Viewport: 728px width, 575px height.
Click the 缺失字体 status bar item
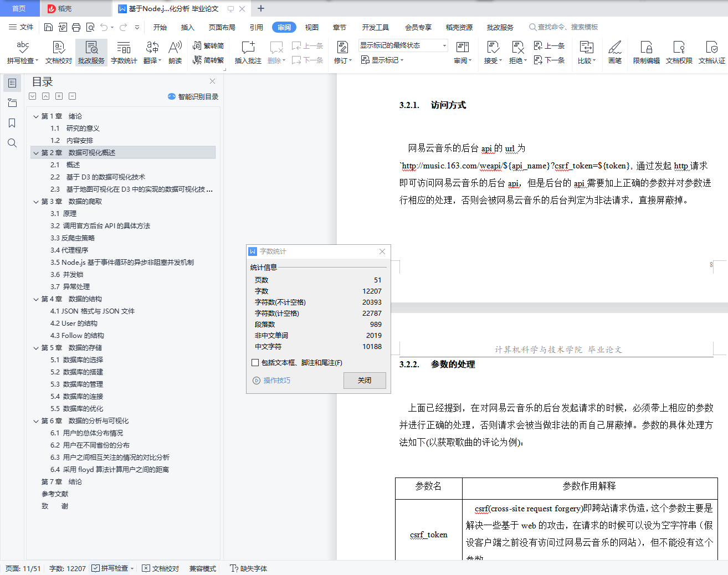pyautogui.click(x=249, y=568)
